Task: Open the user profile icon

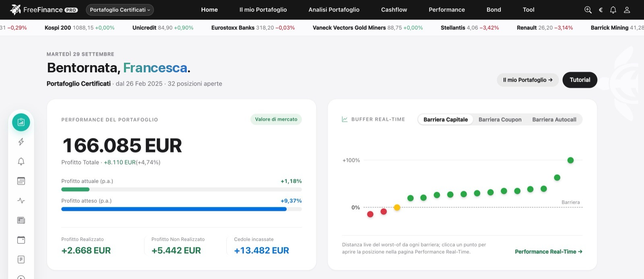Action: click(627, 10)
